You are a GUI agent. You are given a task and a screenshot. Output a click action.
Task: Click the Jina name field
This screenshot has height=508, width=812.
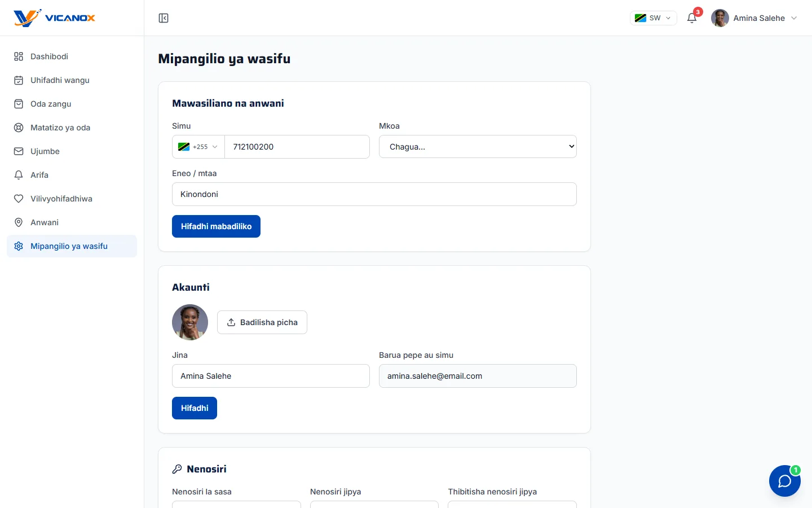(x=271, y=376)
